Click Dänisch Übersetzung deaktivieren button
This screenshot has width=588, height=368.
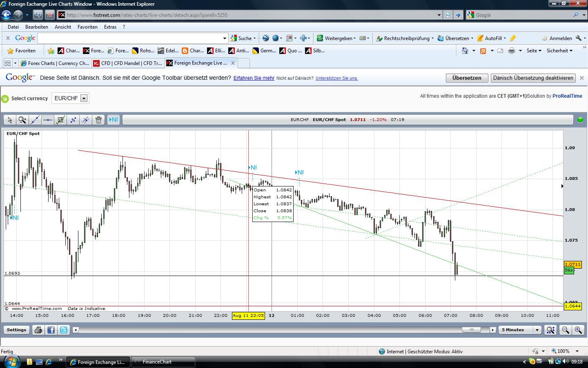533,78
